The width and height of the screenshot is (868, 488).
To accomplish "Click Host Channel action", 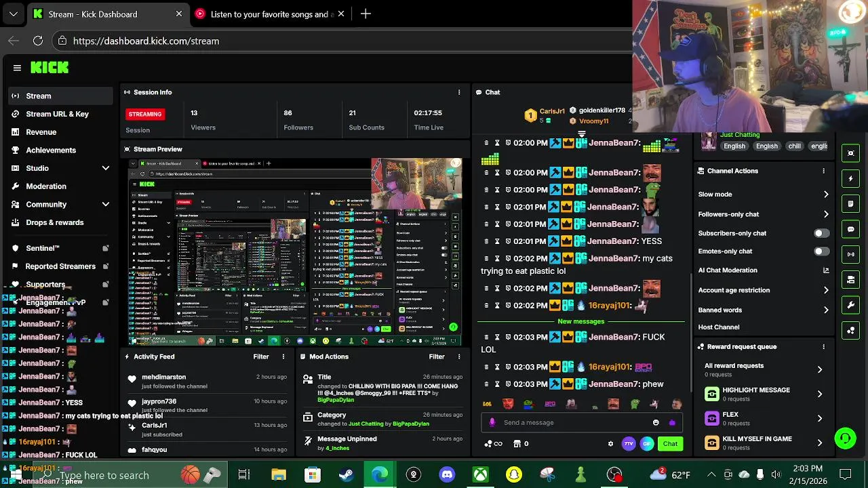I will [719, 327].
